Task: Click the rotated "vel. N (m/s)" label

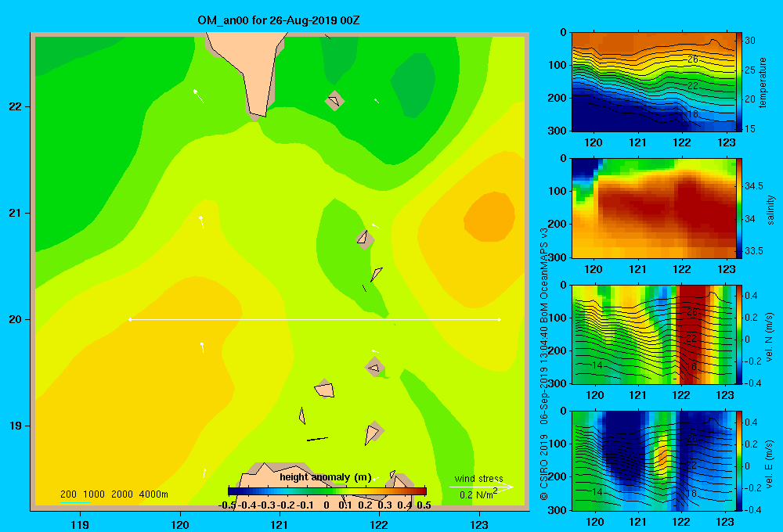Action: [769, 337]
